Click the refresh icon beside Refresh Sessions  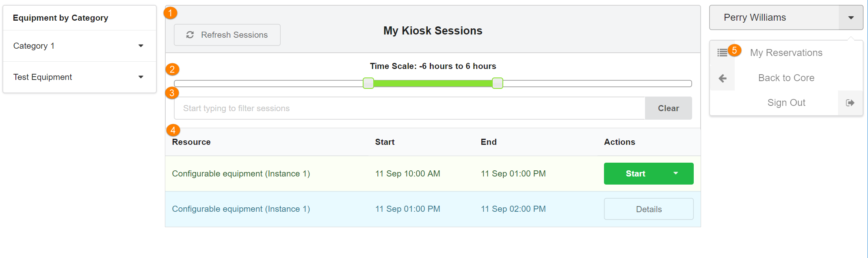[190, 35]
